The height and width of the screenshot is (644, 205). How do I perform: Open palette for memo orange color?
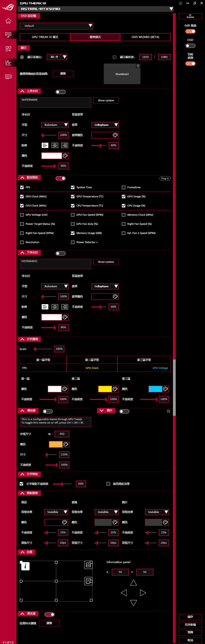[x=66, y=444]
